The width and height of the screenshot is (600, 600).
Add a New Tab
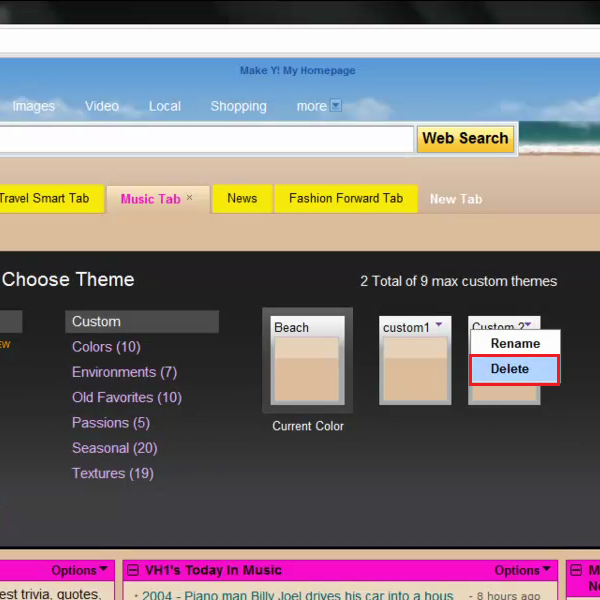point(456,199)
